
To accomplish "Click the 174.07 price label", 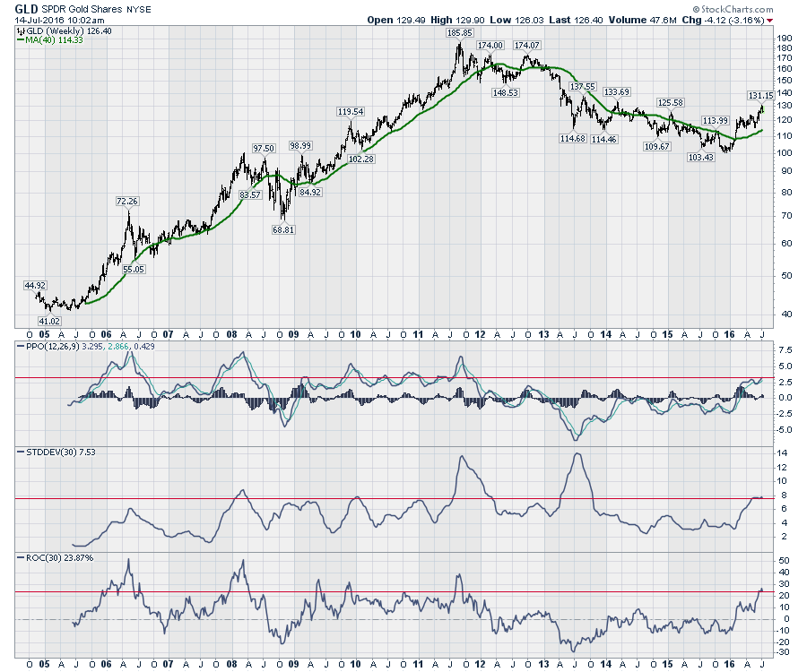I will 527,45.
